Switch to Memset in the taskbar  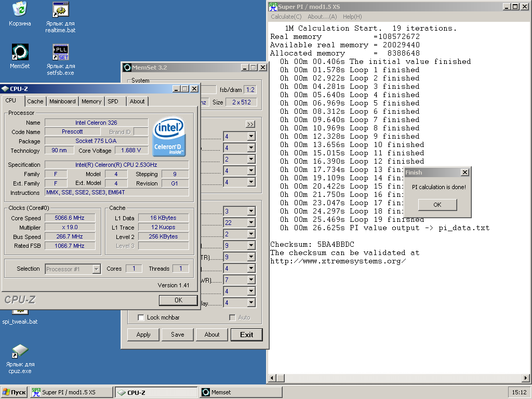241,392
